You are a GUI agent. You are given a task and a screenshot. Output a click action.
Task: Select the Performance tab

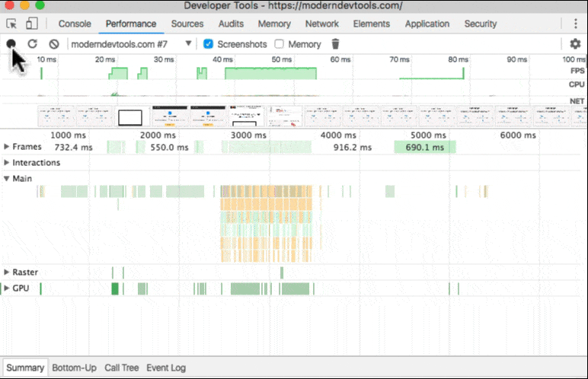click(131, 24)
